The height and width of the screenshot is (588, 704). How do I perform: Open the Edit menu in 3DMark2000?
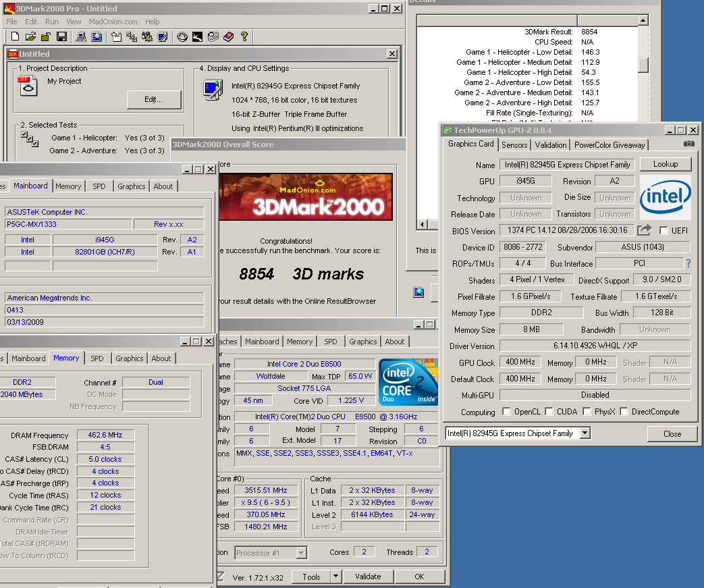click(31, 22)
